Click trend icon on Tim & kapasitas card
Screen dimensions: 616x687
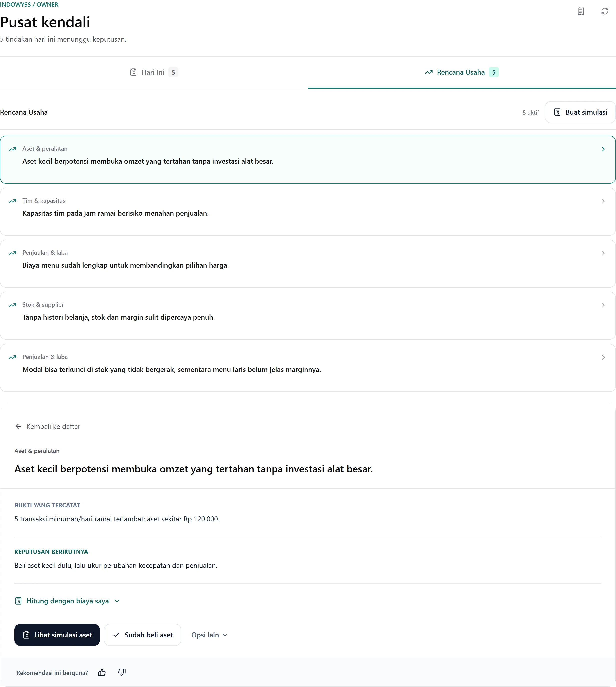[12, 201]
